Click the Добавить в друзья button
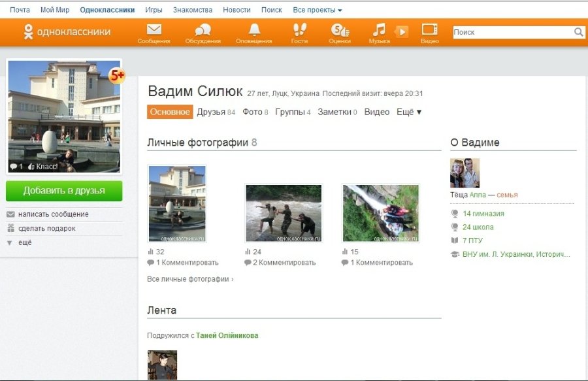 point(64,191)
